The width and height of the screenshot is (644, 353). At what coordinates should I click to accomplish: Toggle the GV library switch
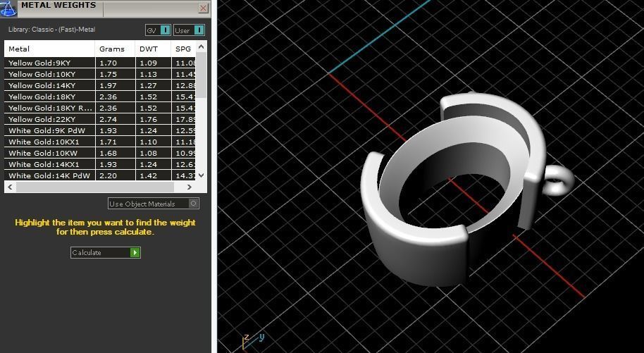(158, 30)
